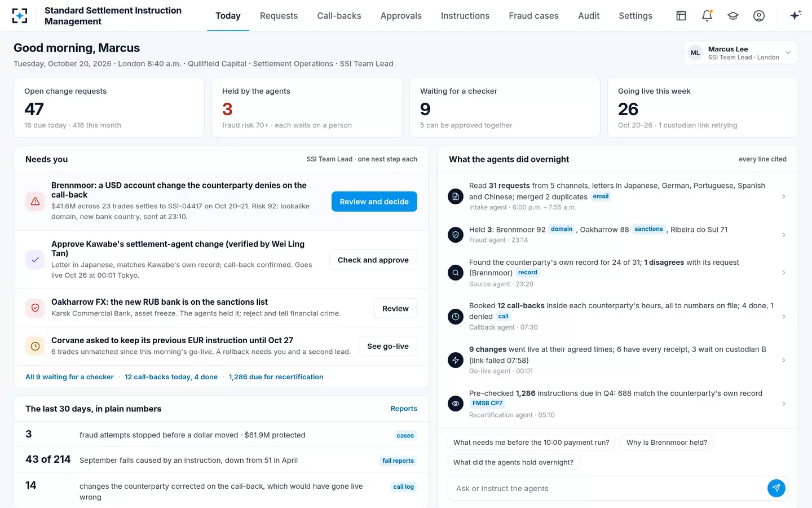This screenshot has height=508, width=812.
Task: Click the Intake agent document icon
Action: coord(456,196)
